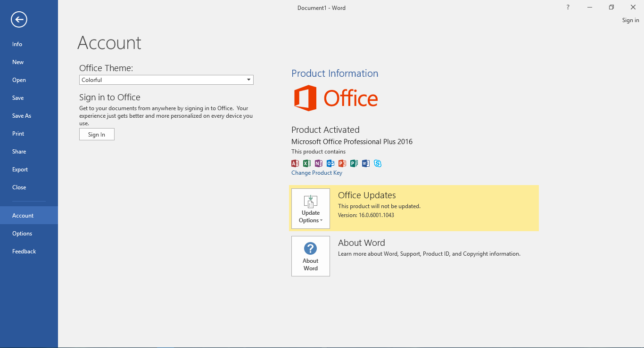The width and height of the screenshot is (644, 348).
Task: Click the Sign in to Office heading
Action: 110,97
